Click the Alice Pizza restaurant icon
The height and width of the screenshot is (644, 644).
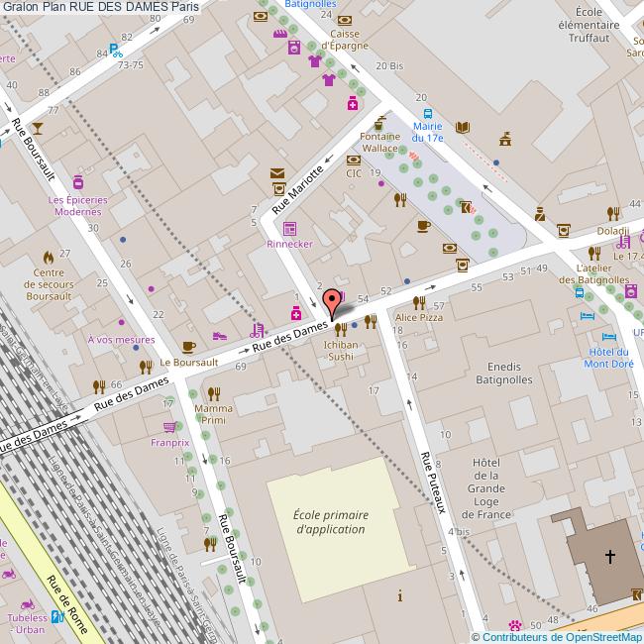(420, 301)
